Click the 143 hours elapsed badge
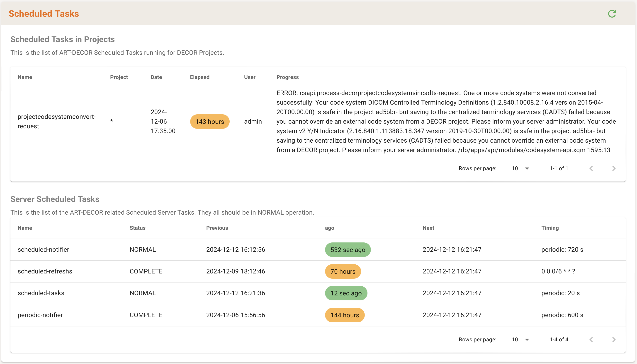 209,122
